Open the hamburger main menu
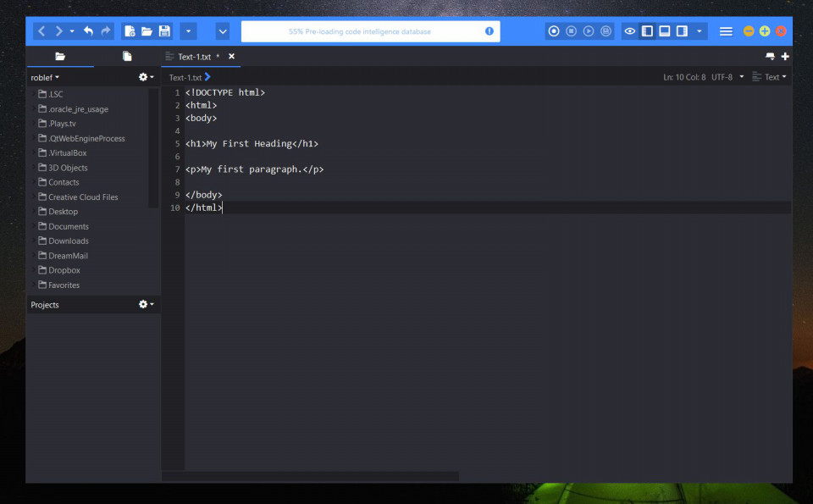813x504 pixels. [x=726, y=31]
